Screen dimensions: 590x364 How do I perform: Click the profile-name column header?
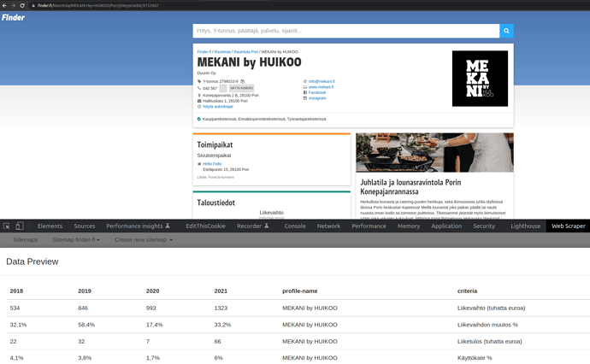point(300,291)
